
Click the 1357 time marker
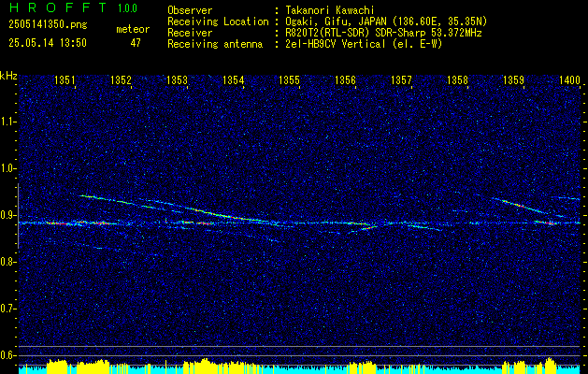(402, 79)
